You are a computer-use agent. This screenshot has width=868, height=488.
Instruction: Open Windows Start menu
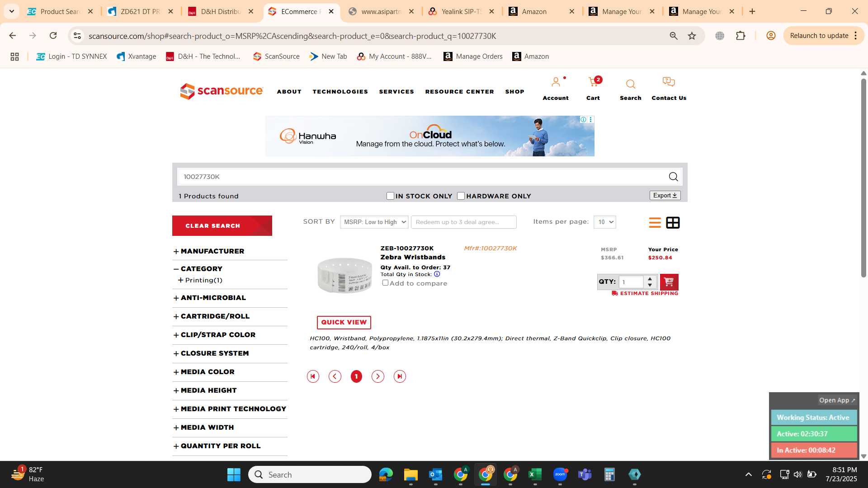[234, 474]
